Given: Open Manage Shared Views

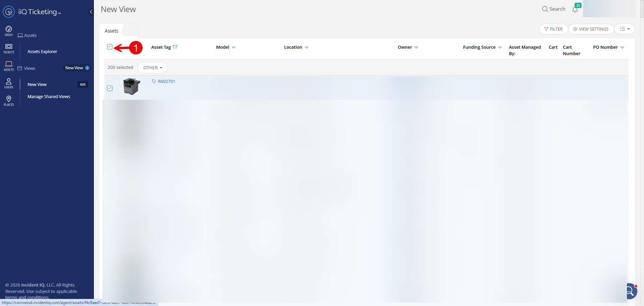Looking at the screenshot, I should [x=49, y=97].
